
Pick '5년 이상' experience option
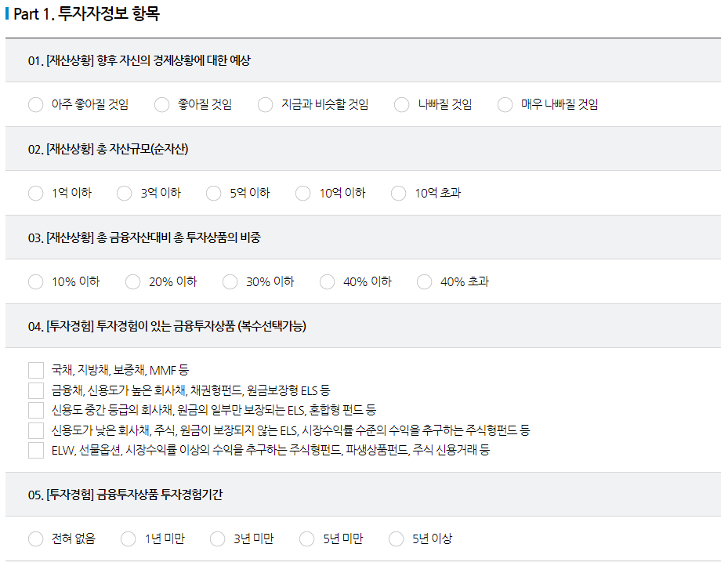pyautogui.click(x=396, y=539)
